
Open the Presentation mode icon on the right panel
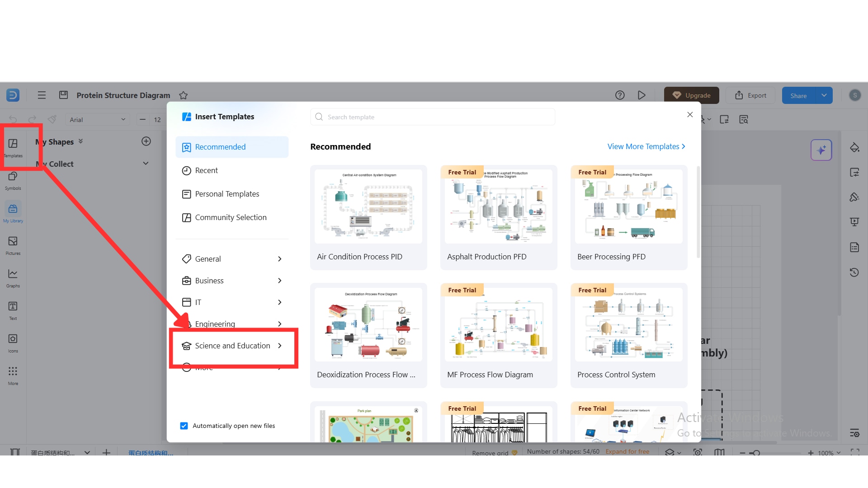[854, 221]
